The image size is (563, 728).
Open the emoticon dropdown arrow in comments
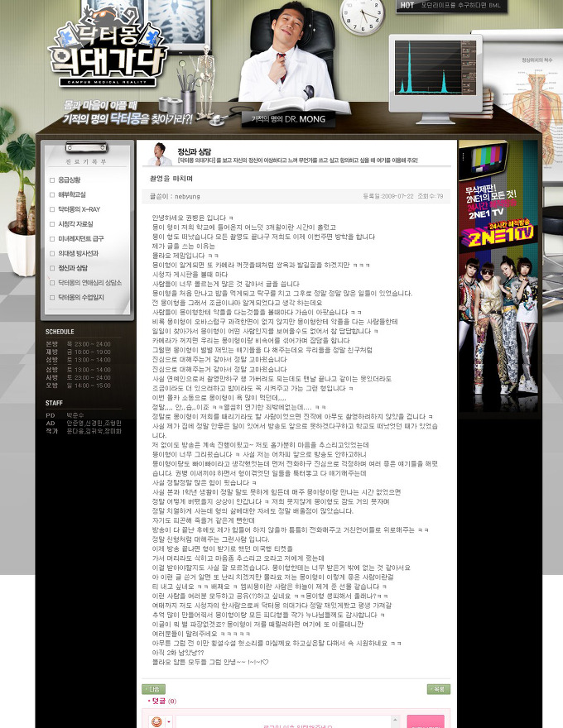[169, 721]
